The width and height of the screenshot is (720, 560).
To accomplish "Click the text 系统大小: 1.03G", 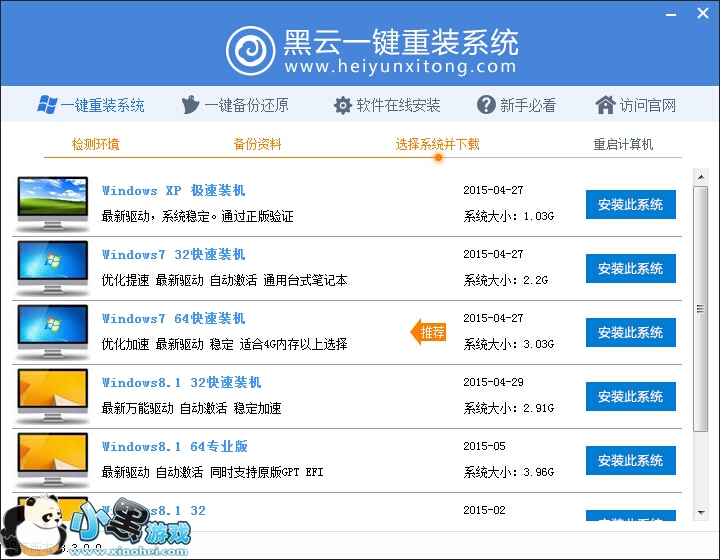I will coord(508,216).
